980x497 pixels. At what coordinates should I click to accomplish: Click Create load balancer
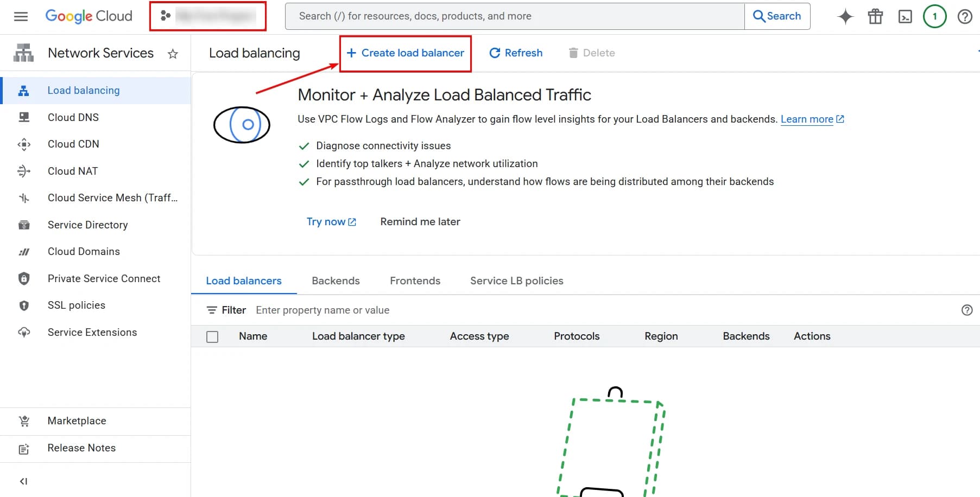[405, 53]
